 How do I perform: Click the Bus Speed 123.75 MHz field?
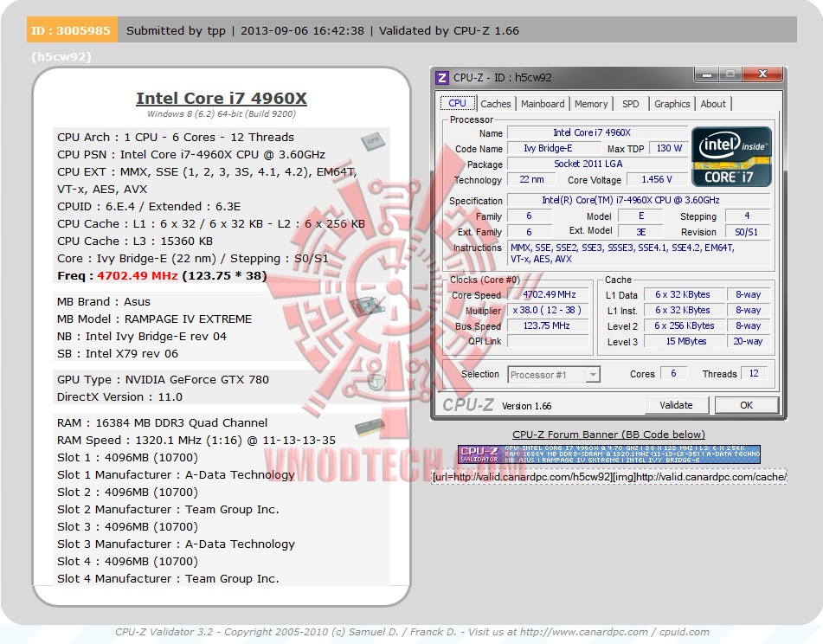tap(549, 326)
